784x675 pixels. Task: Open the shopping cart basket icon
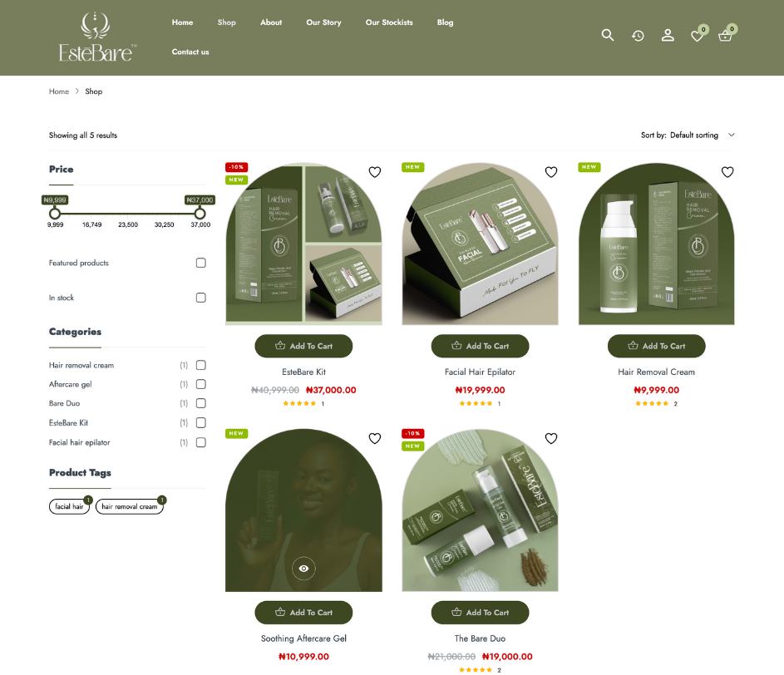[725, 36]
